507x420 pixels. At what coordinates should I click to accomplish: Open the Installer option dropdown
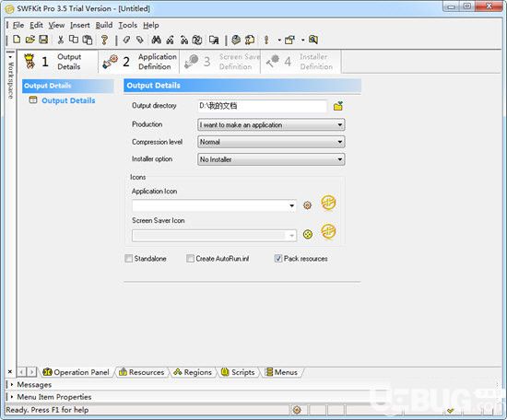(x=271, y=159)
